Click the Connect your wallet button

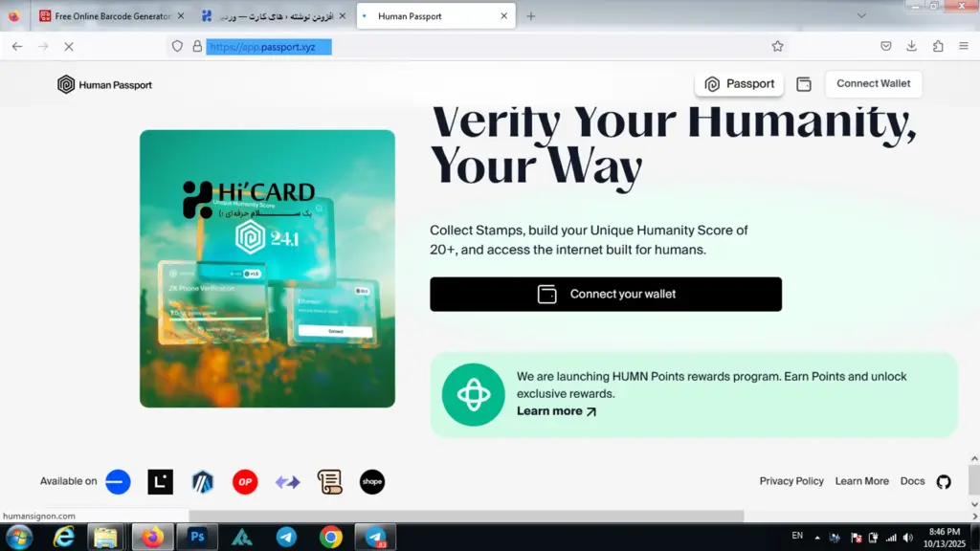click(x=606, y=295)
